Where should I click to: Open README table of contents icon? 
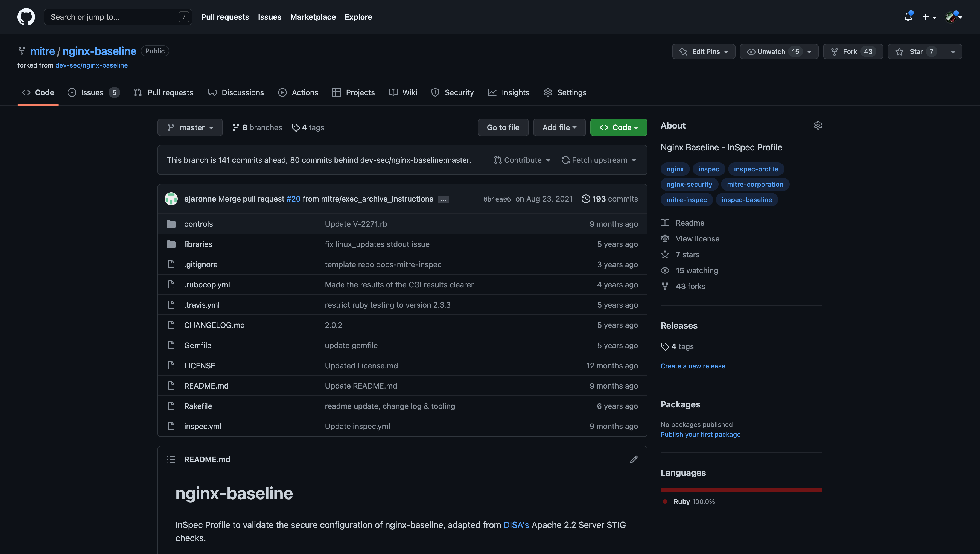click(x=171, y=459)
